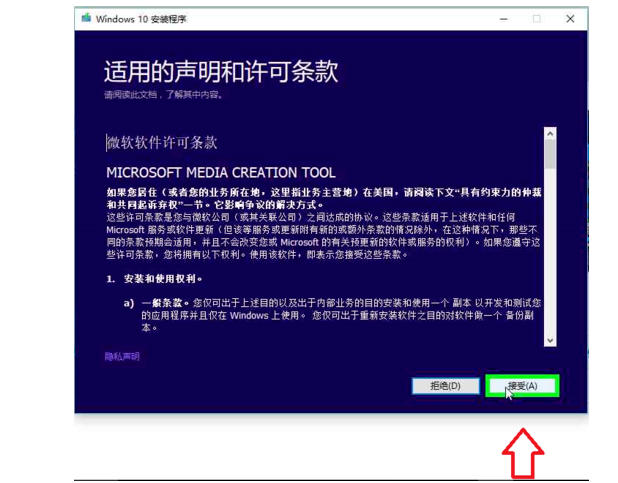Click the 微软软件许可条款 license title

(x=162, y=142)
